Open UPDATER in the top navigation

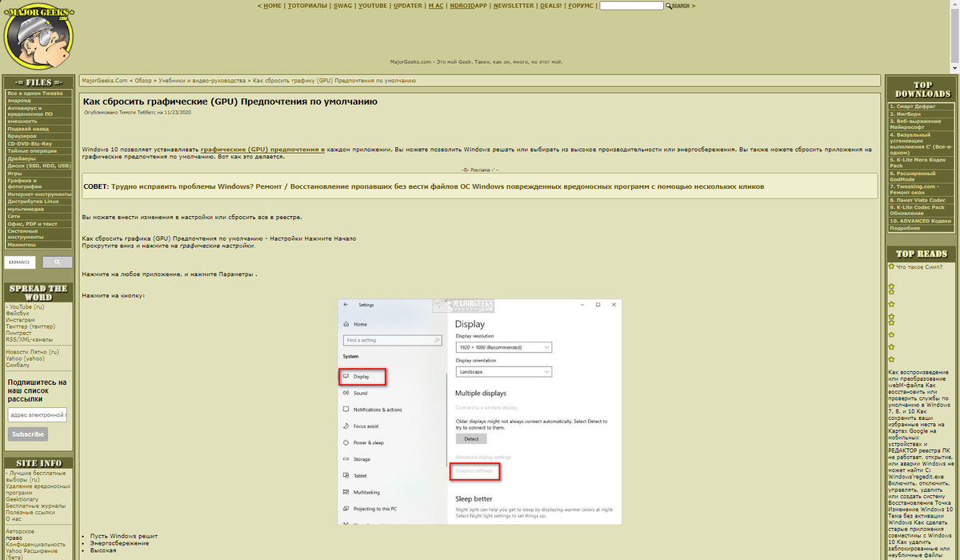[408, 6]
